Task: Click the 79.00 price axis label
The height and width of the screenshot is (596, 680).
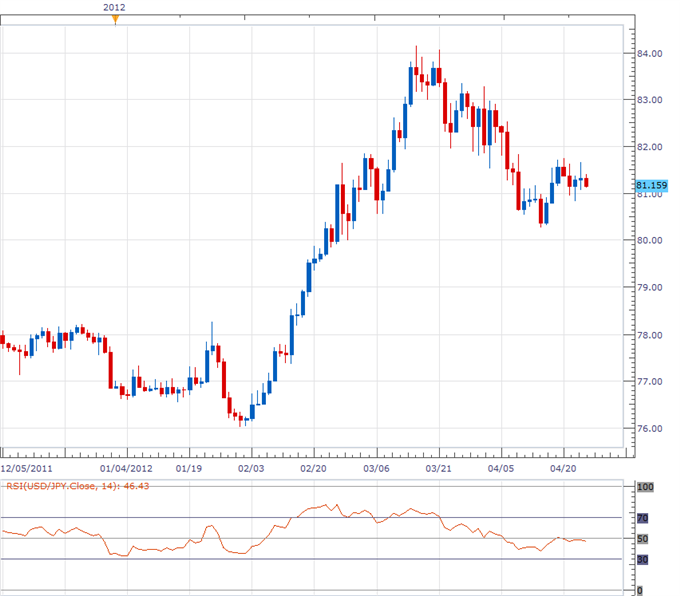Action: pyautogui.click(x=650, y=288)
